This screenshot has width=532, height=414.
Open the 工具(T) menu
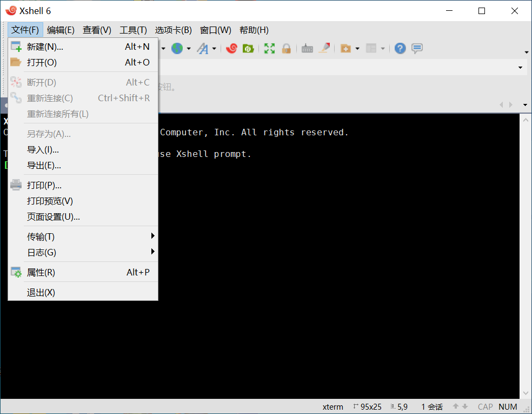tap(133, 30)
